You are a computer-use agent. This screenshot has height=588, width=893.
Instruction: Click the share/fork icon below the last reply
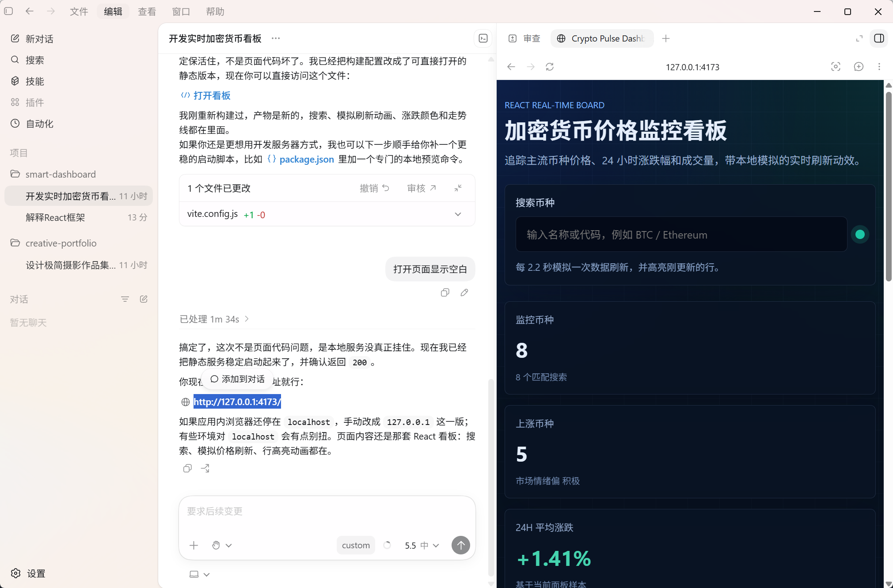205,468
